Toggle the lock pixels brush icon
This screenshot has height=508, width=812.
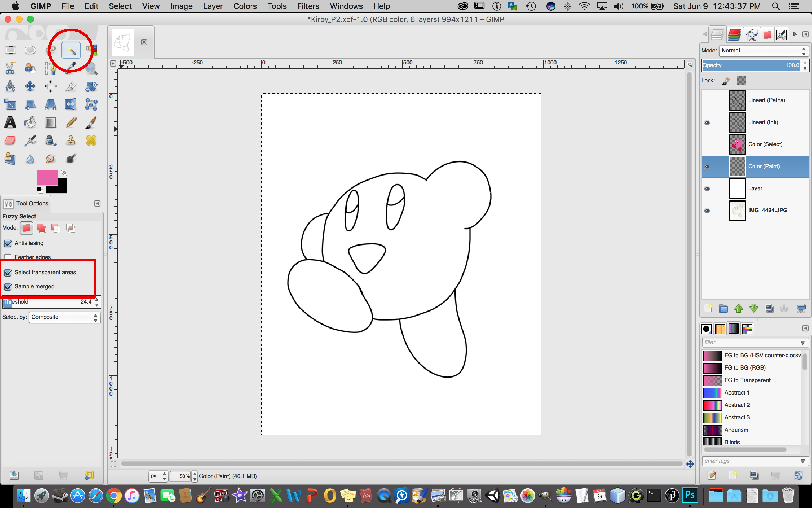pos(725,81)
